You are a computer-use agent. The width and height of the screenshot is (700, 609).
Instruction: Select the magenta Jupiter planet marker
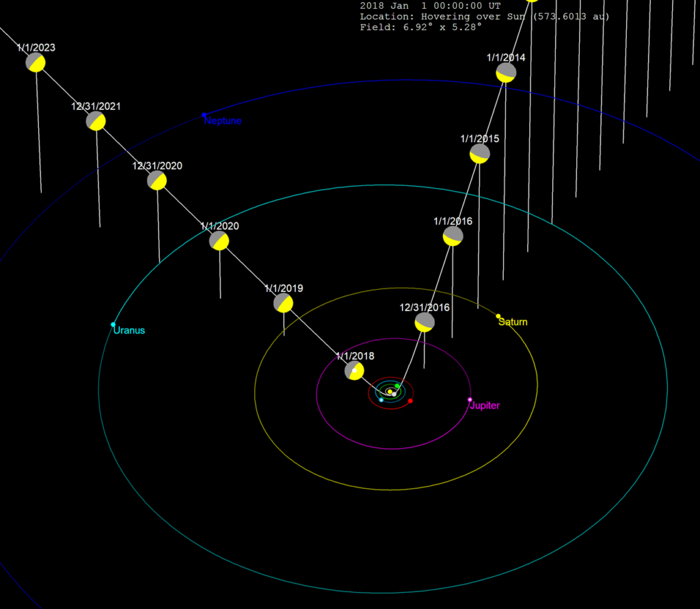(469, 399)
